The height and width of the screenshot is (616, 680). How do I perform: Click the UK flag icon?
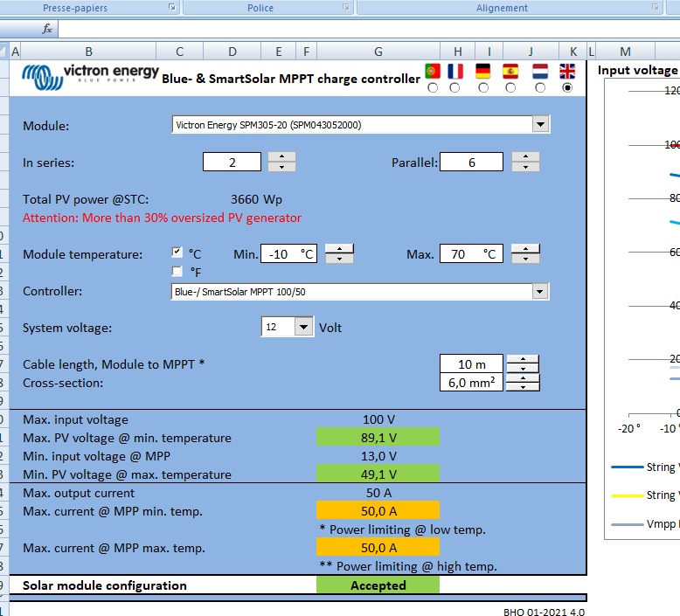point(567,71)
